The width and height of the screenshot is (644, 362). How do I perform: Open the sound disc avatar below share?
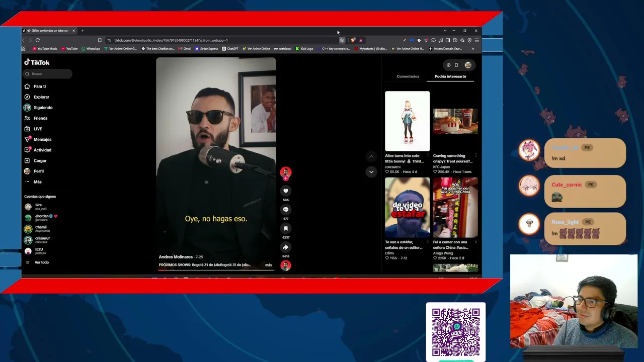286,265
